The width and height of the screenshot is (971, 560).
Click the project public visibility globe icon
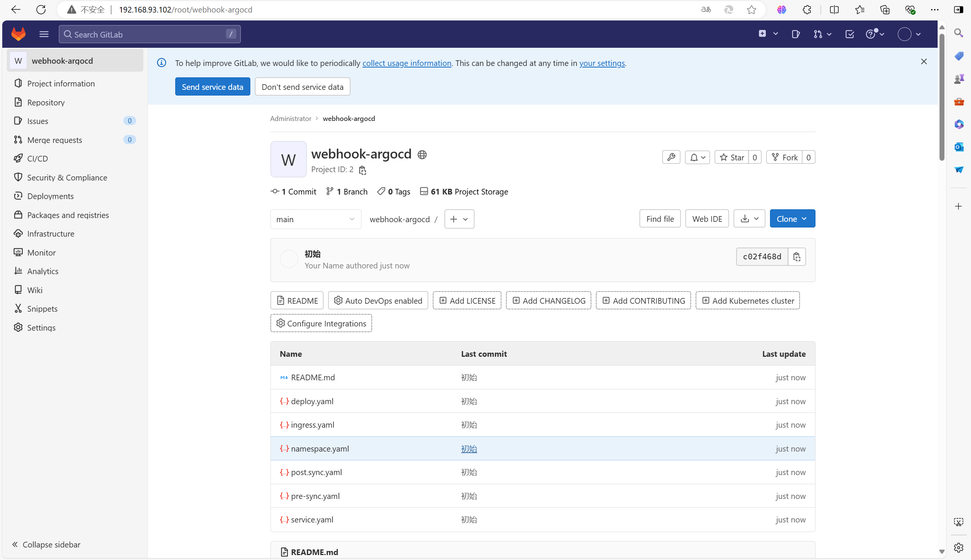[x=422, y=155]
